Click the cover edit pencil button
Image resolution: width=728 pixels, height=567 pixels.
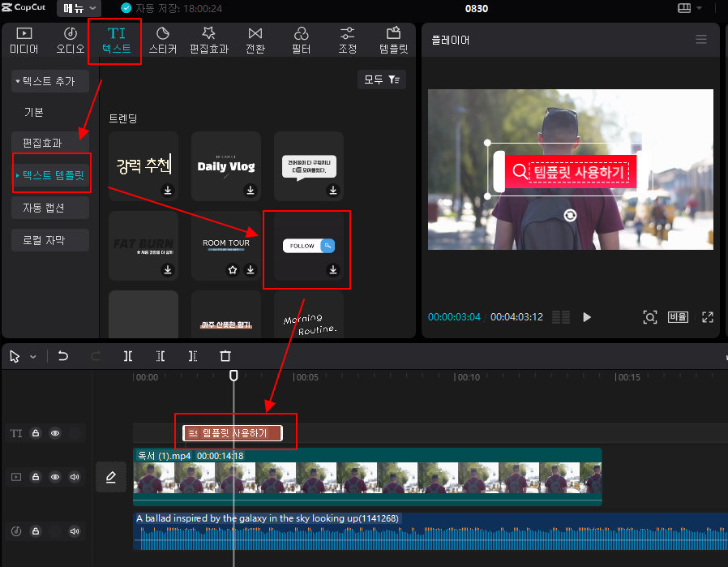[111, 477]
